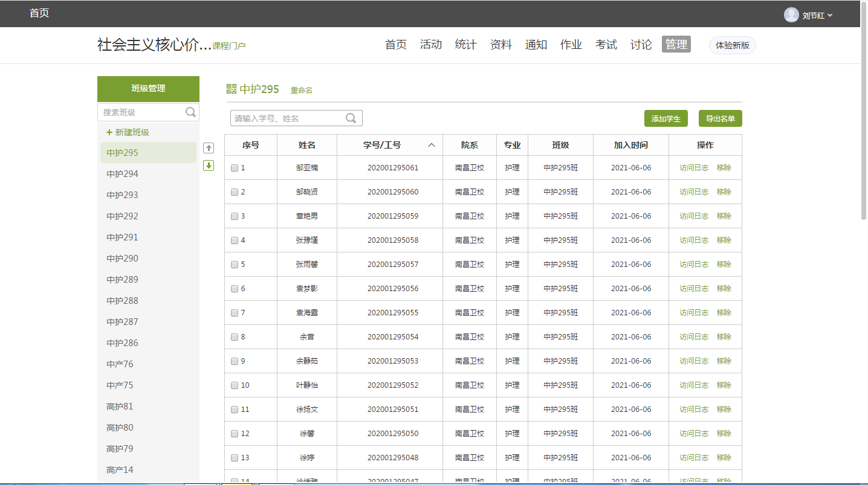
Task: Open the 统计 tab
Action: (x=466, y=45)
